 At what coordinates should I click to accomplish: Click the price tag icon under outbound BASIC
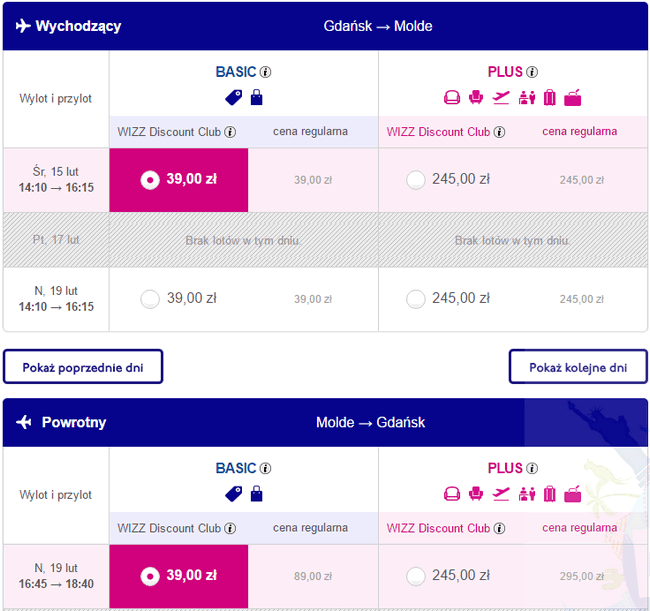tap(234, 98)
